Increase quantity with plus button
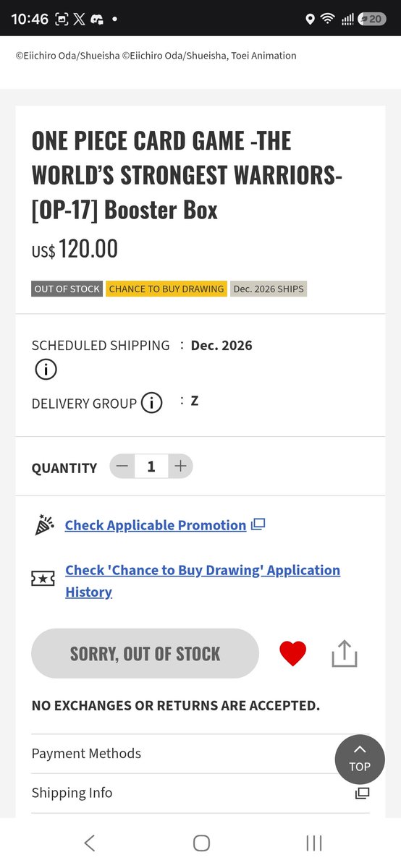 coord(180,467)
